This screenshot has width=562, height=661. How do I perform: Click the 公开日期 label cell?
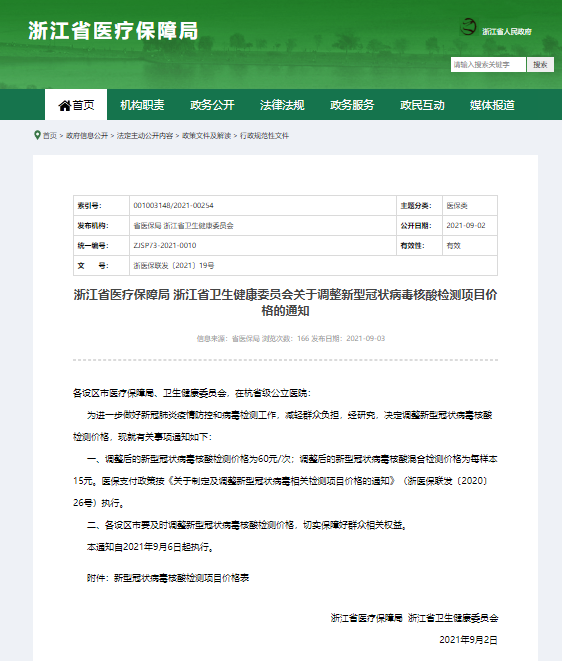point(419,226)
